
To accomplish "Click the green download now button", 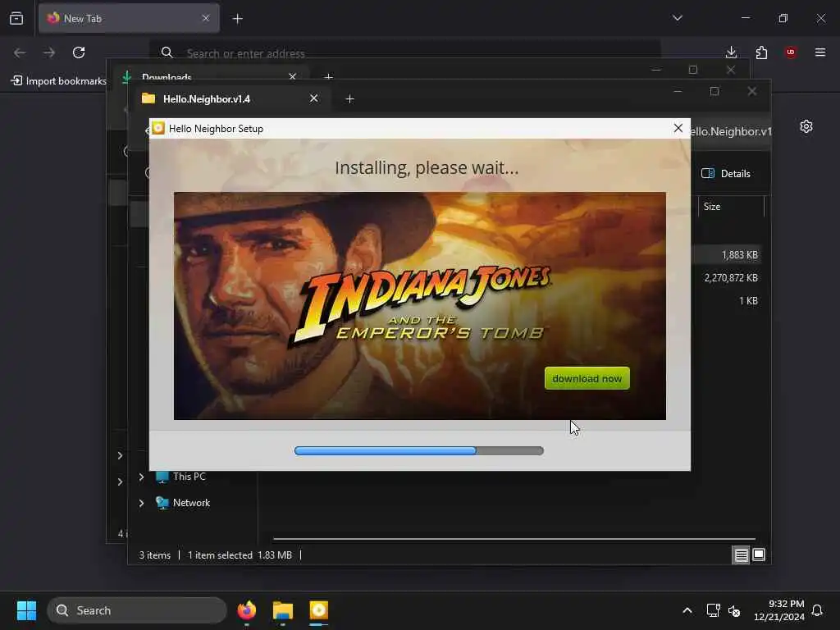I will point(587,378).
